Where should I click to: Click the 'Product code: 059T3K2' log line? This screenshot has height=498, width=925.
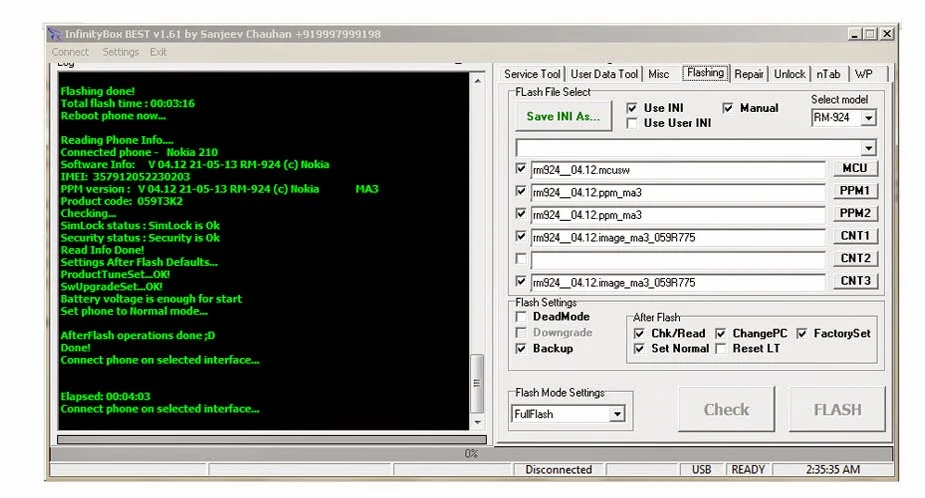[x=122, y=201]
